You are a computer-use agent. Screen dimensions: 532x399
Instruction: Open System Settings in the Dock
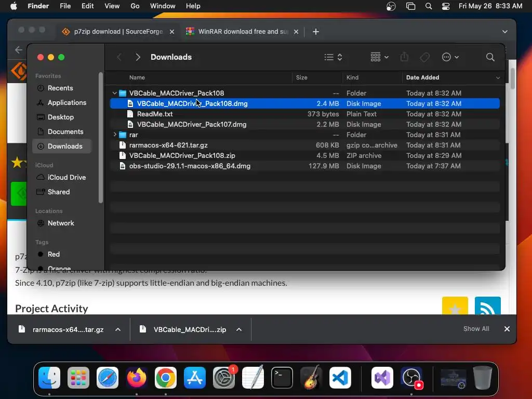224,378
